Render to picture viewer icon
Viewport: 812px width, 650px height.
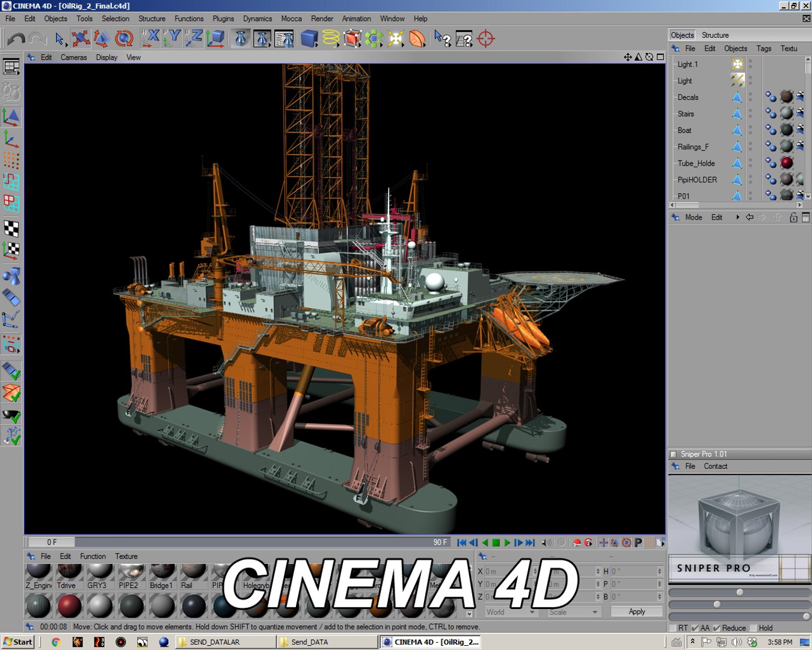click(262, 39)
